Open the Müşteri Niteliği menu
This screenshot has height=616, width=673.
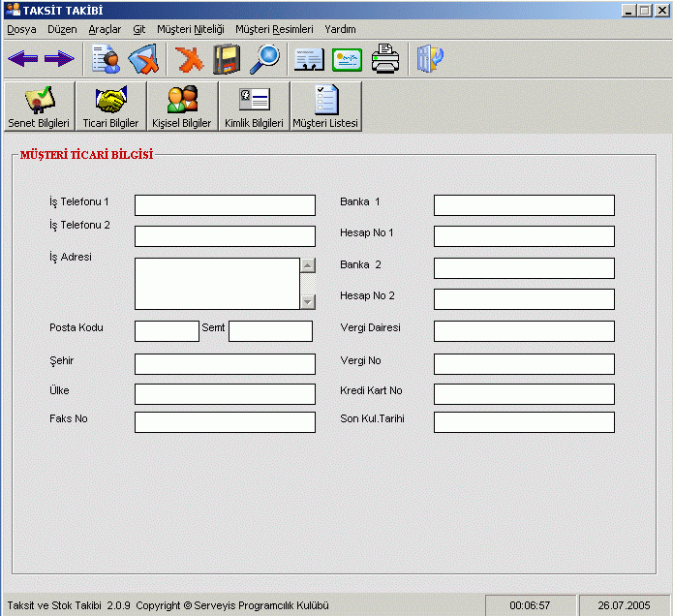pos(190,29)
